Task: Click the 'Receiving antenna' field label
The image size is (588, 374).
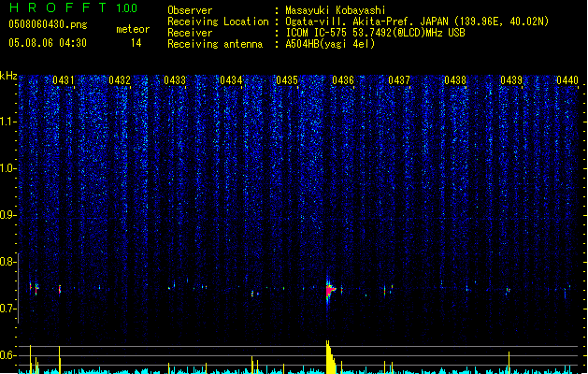Action: pos(215,44)
